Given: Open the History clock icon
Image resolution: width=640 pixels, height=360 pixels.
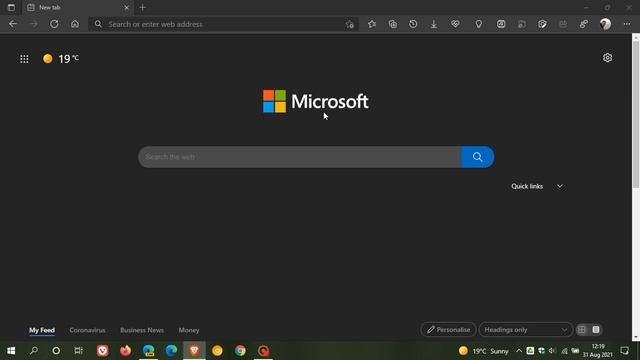Looking at the screenshot, I should coord(413,24).
